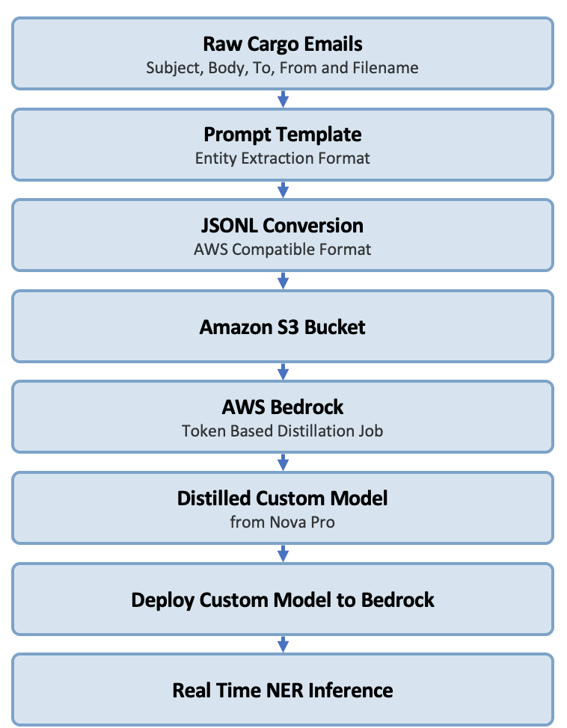Click the 'AWS Compatible Format' subtitle
The height and width of the screenshot is (728, 567).
coord(282,250)
